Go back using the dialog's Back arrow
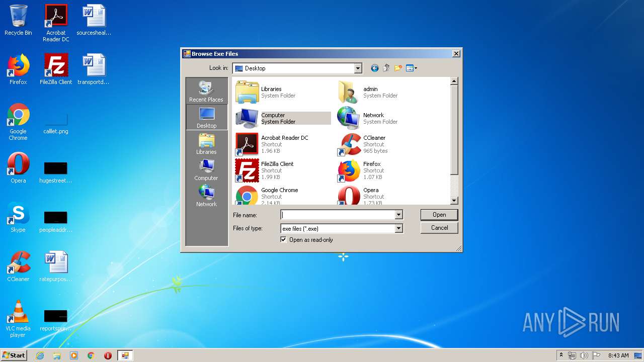 coord(374,68)
